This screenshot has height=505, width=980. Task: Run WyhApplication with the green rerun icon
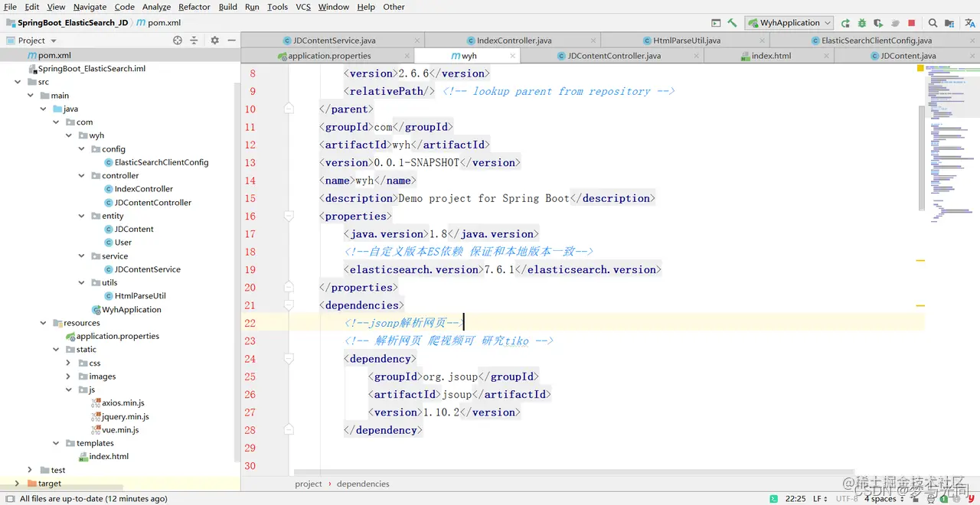click(x=845, y=23)
